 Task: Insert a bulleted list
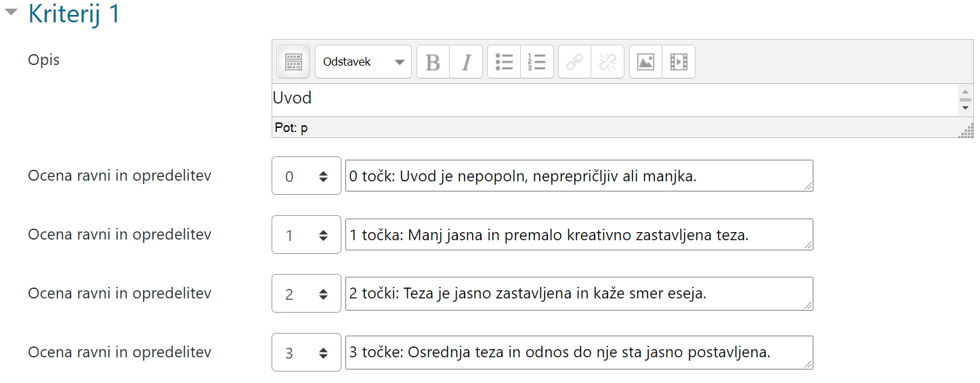[x=504, y=62]
